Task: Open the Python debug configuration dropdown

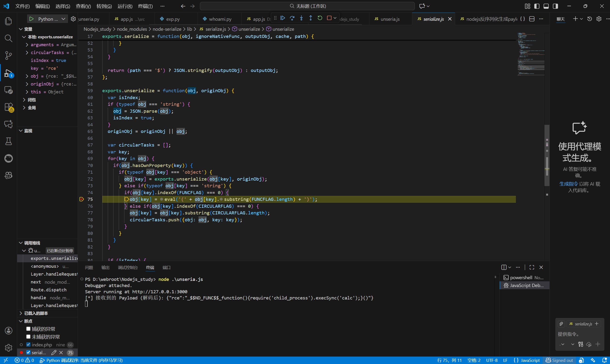Action: click(x=63, y=19)
